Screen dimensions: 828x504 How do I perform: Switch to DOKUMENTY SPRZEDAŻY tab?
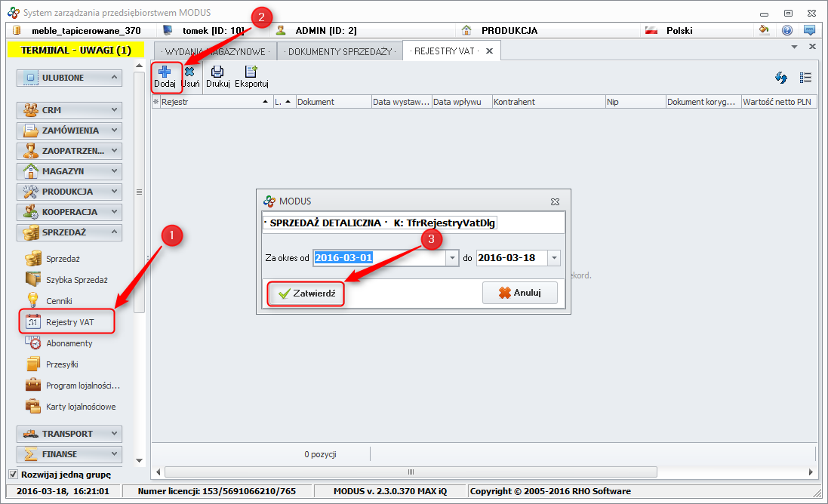pyautogui.click(x=340, y=52)
